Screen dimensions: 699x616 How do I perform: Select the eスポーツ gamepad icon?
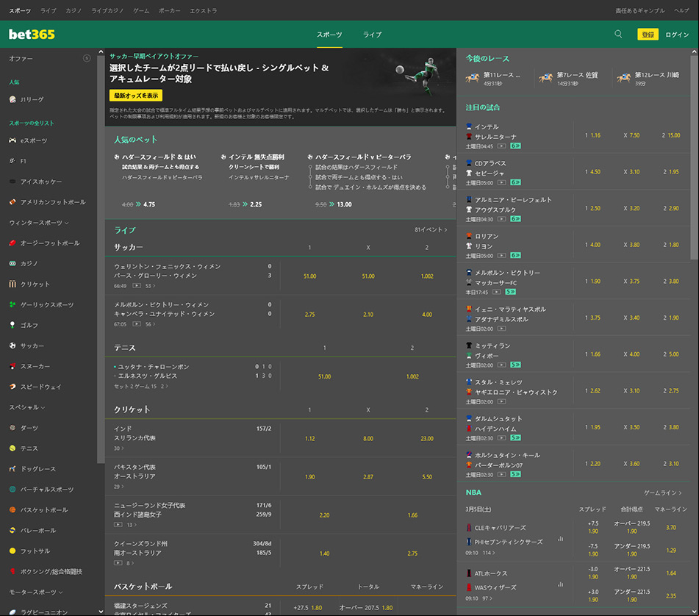[12, 140]
